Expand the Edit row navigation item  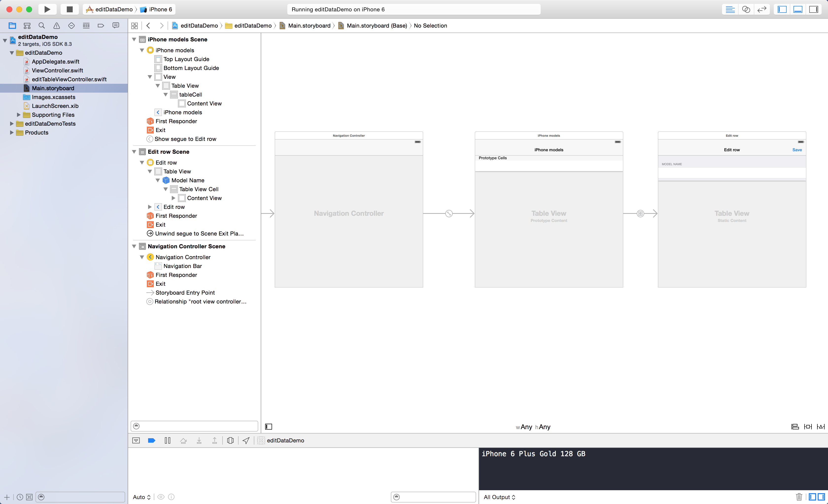tap(150, 207)
